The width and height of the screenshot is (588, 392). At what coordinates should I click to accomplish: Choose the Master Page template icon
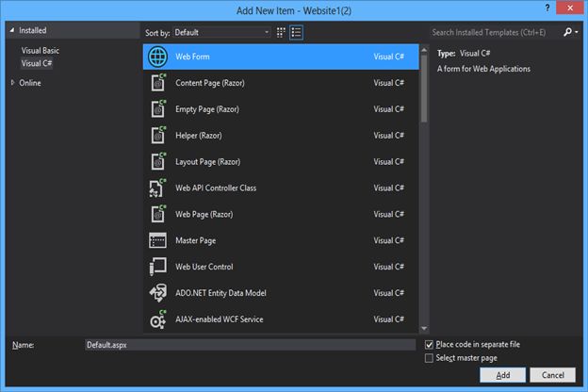(x=157, y=240)
